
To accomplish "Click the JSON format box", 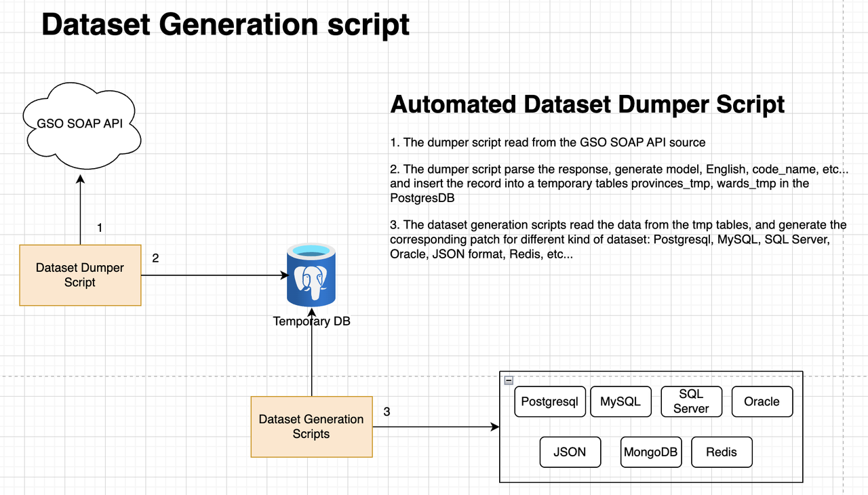I will click(570, 452).
